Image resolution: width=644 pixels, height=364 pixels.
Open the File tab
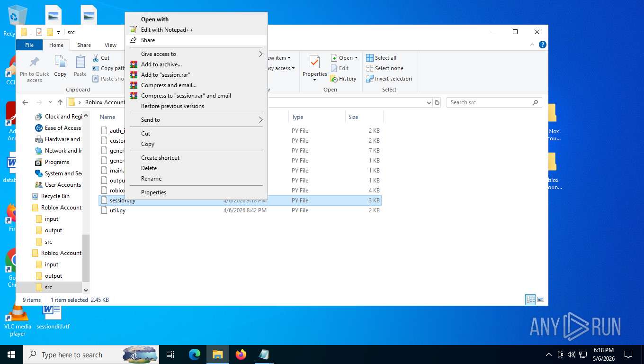[29, 45]
